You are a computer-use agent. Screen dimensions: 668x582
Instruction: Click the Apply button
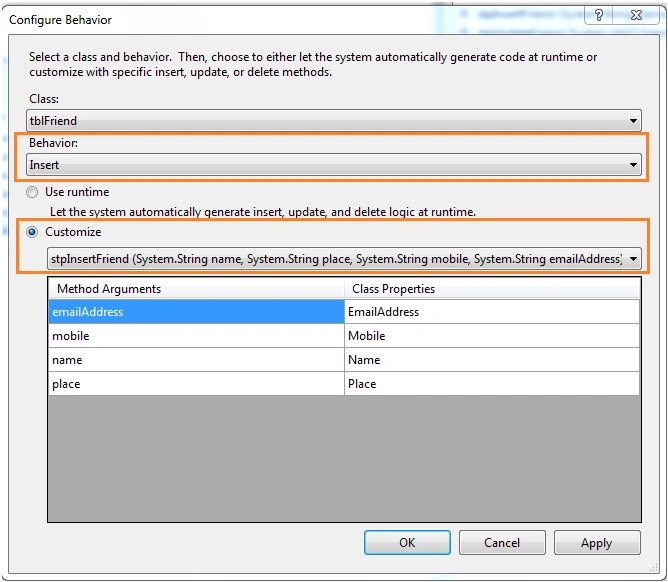click(x=597, y=542)
